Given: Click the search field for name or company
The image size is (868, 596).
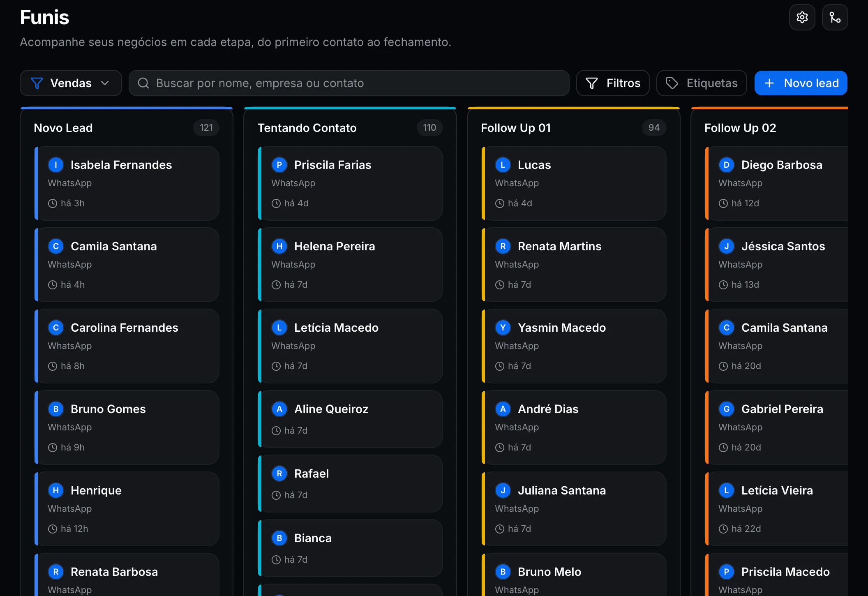Looking at the screenshot, I should [349, 83].
